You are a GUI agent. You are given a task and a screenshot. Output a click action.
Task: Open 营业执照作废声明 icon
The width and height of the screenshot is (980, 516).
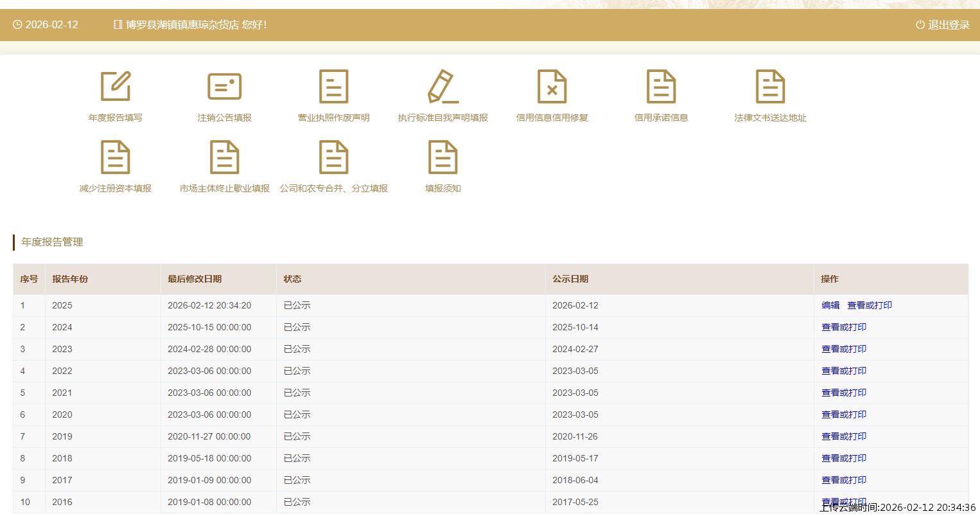[x=333, y=87]
